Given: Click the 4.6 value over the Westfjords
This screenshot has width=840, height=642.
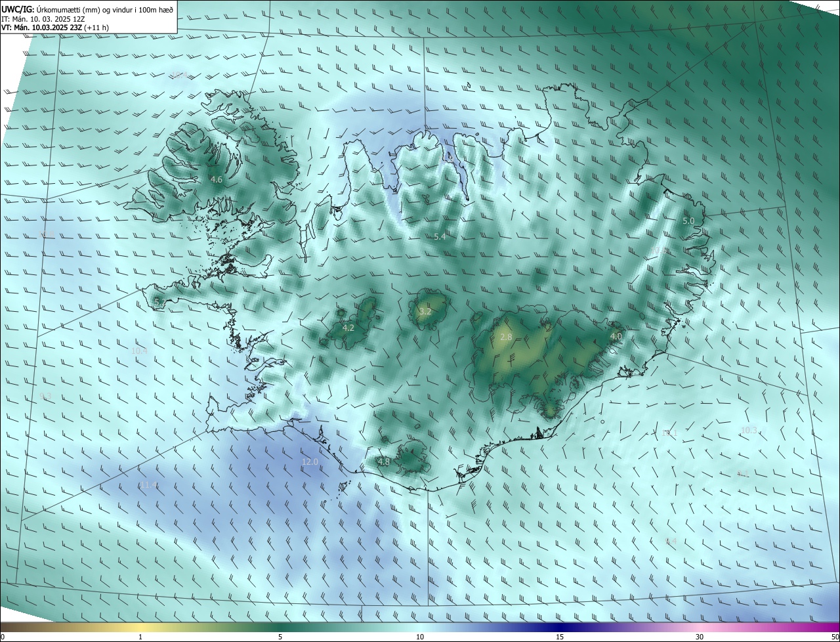Looking at the screenshot, I should (217, 179).
